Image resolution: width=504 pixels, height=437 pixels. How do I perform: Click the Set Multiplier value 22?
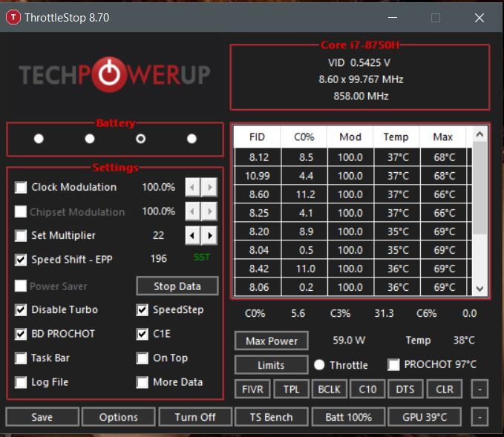pos(158,235)
